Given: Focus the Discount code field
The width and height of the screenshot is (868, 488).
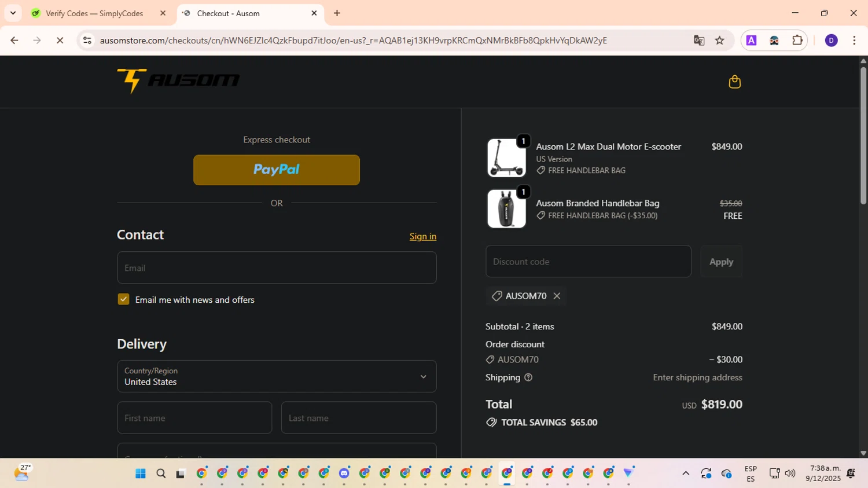Looking at the screenshot, I should tap(589, 262).
